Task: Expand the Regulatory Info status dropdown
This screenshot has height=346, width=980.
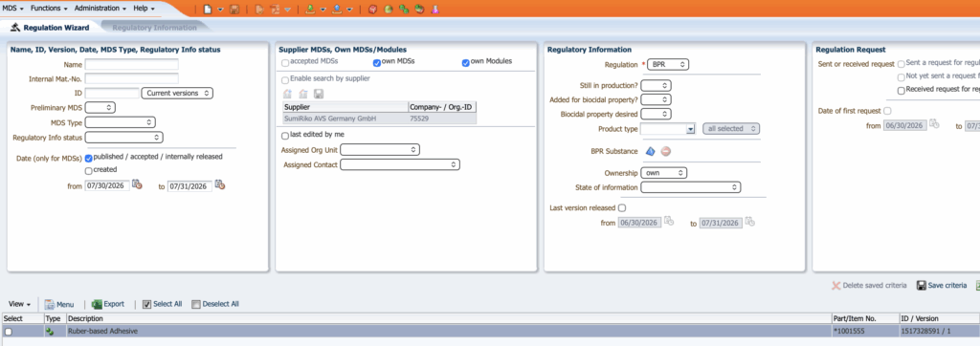Action: coord(123,137)
